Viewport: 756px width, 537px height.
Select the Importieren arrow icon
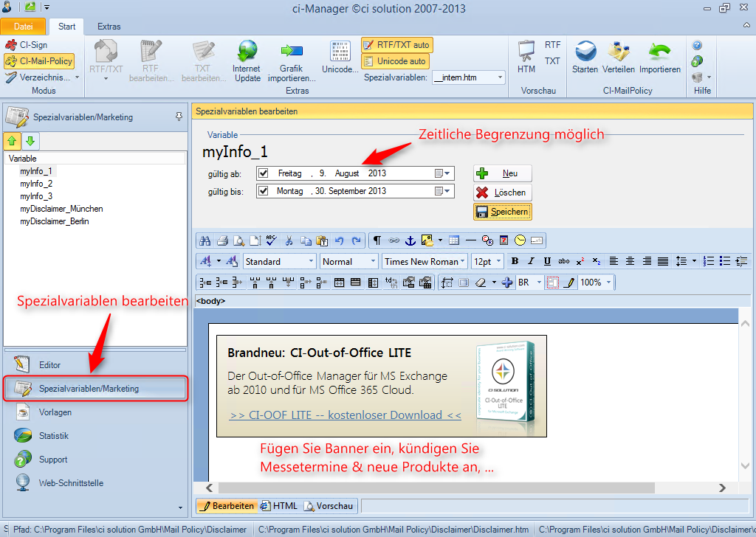pyautogui.click(x=661, y=59)
